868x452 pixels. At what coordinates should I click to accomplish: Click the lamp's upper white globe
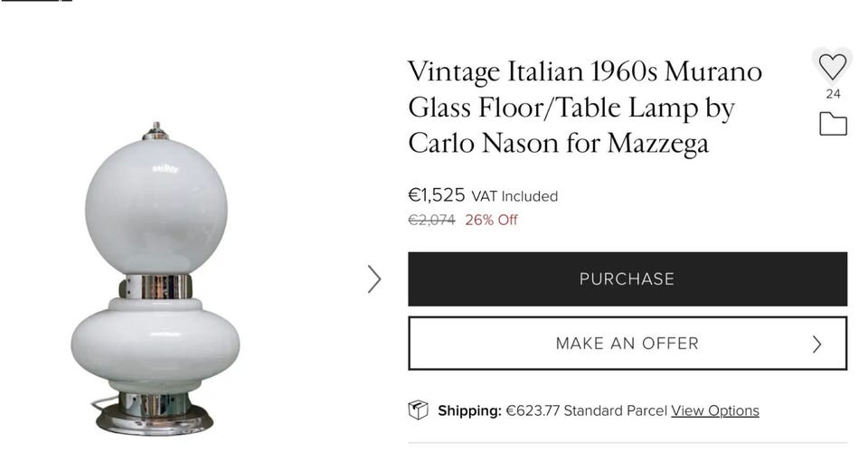(x=156, y=206)
